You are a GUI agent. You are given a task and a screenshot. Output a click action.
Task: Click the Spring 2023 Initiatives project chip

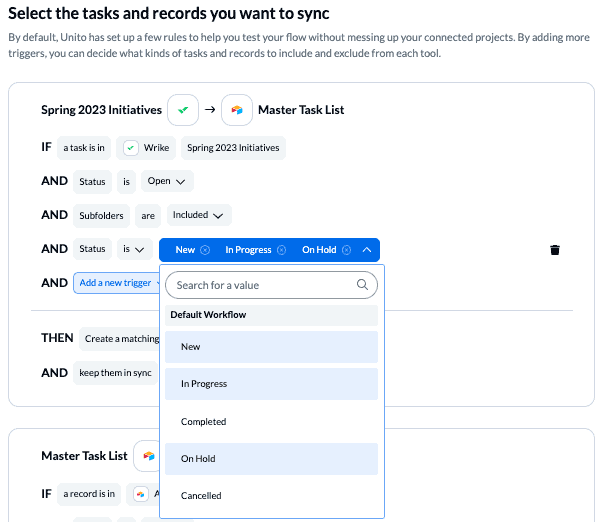[x=233, y=148]
